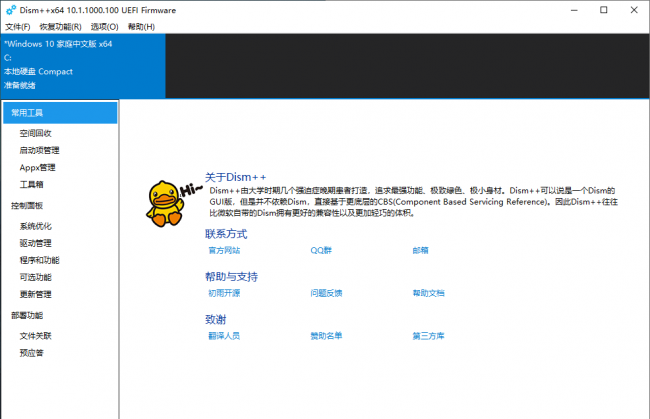Open the 恢复功能(R) menu
Image resolution: width=650 pixels, height=419 pixels.
pyautogui.click(x=61, y=27)
